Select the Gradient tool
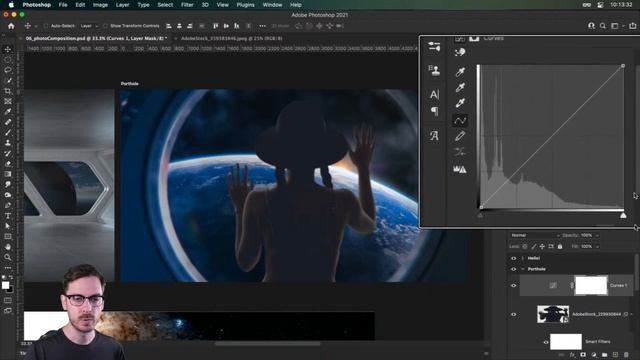Image resolution: width=640 pixels, height=360 pixels. tap(8, 174)
